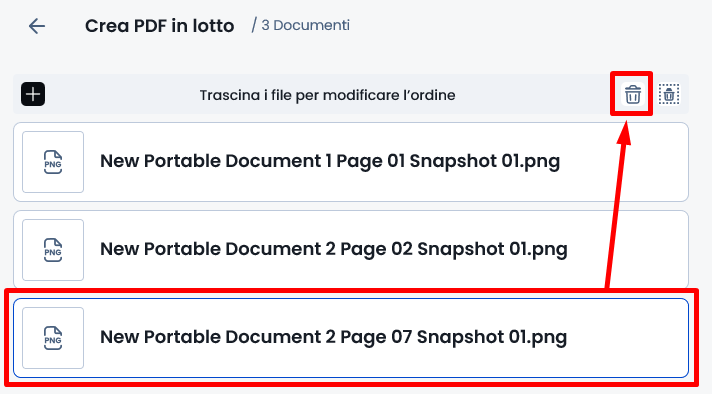Click the "3 Documenti" count label

pos(306,25)
